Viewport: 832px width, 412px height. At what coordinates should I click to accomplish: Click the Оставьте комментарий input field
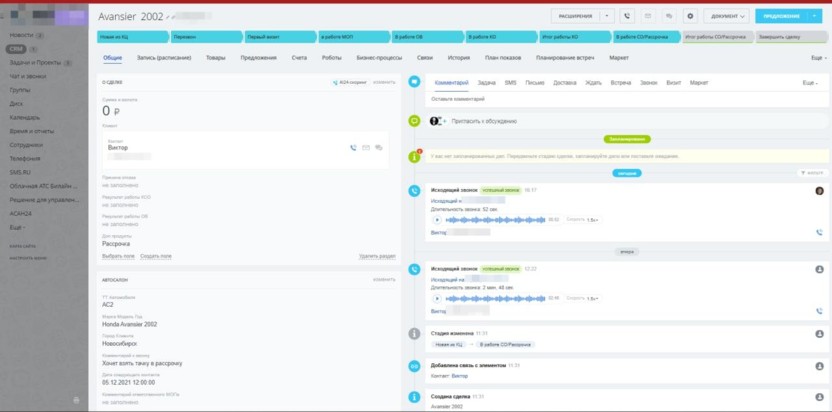[x=626, y=99]
